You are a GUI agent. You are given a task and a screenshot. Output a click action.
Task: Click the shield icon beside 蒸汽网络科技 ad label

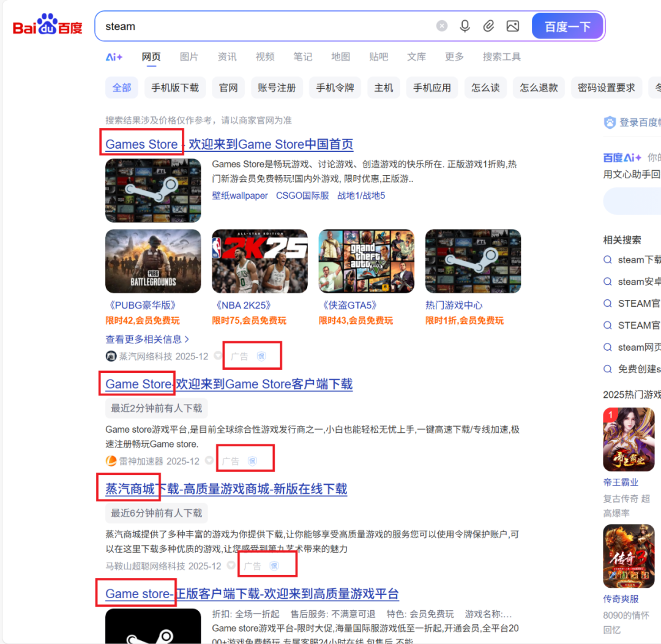pyautogui.click(x=261, y=356)
